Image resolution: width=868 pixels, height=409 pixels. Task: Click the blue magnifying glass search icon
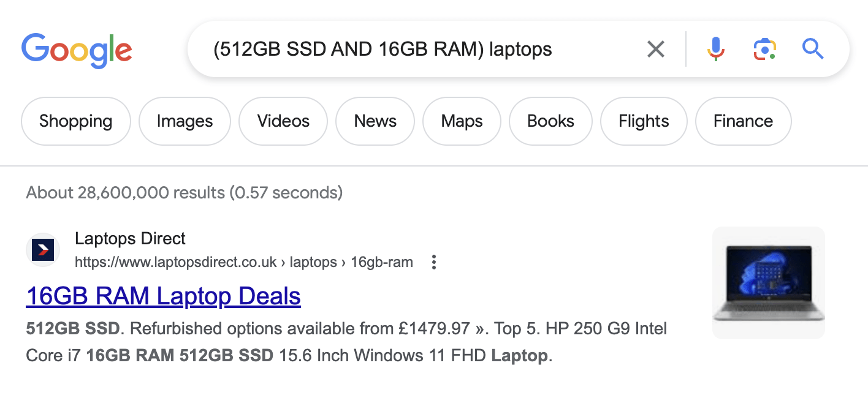(x=813, y=49)
